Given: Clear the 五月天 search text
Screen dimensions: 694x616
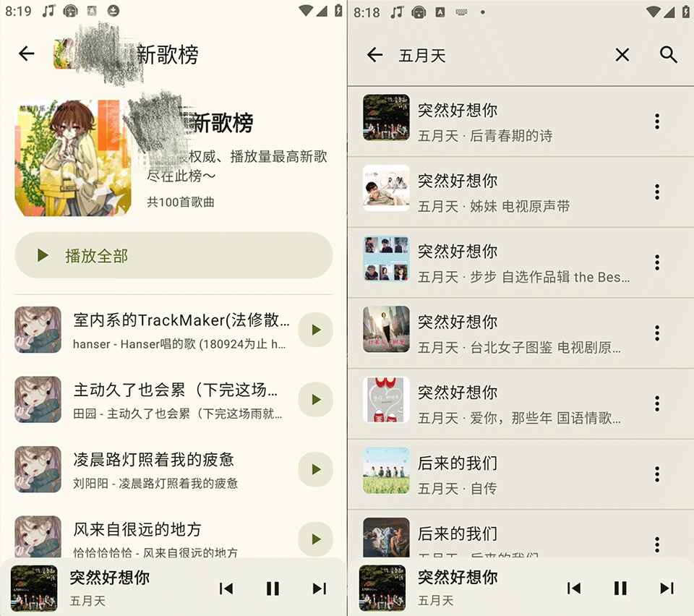Looking at the screenshot, I should [622, 55].
